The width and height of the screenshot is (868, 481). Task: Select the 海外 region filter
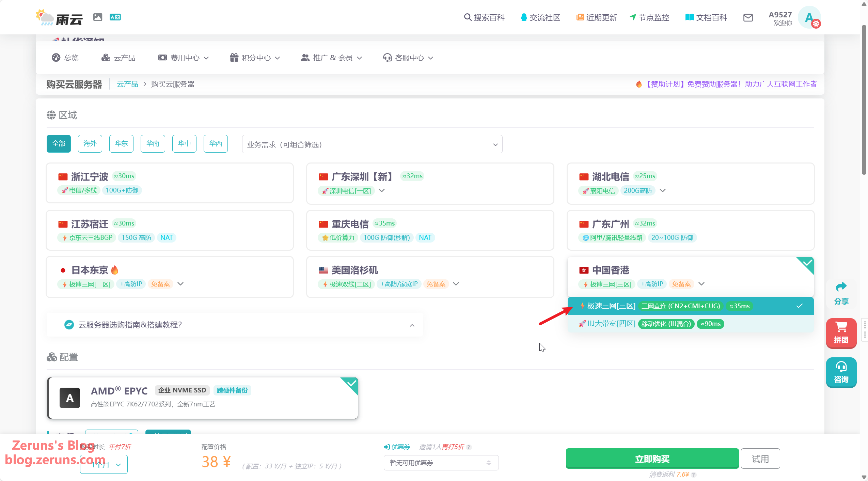(90, 143)
